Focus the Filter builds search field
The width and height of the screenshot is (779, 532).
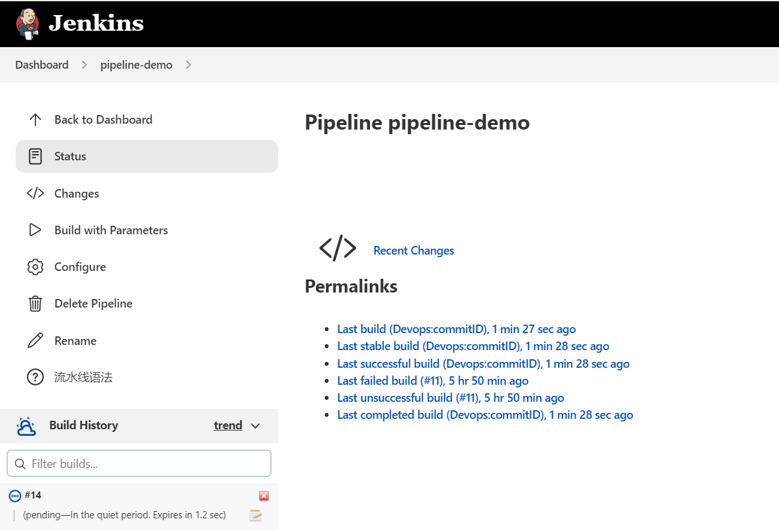(x=139, y=463)
